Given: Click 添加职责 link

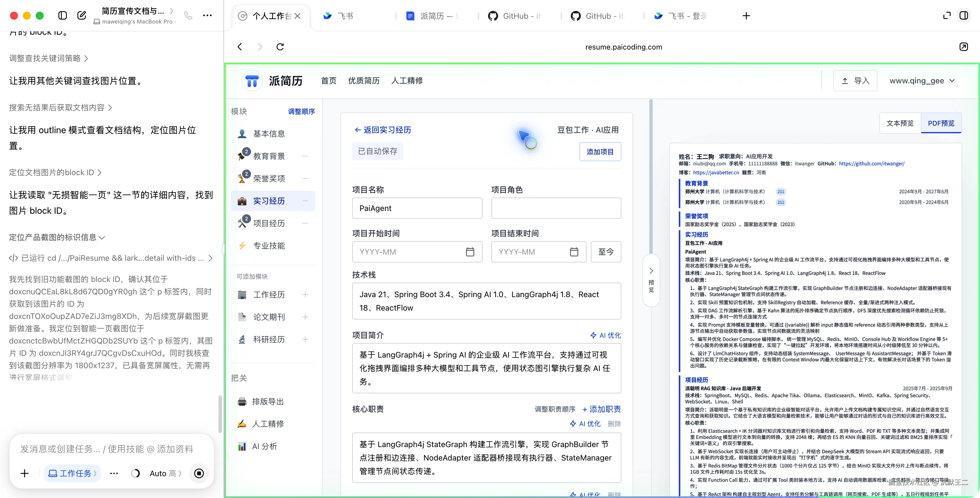Looking at the screenshot, I should [x=602, y=409].
